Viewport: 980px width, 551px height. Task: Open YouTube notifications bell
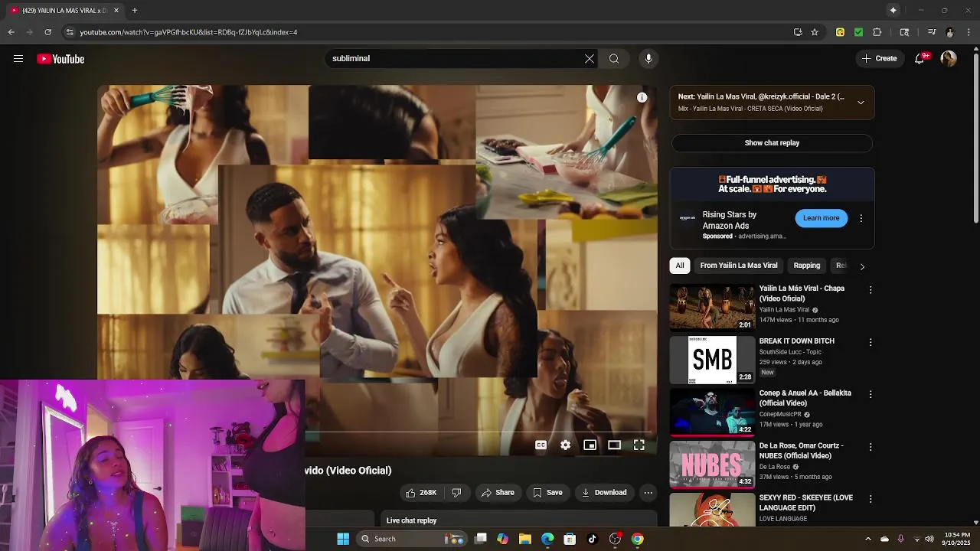(x=920, y=59)
